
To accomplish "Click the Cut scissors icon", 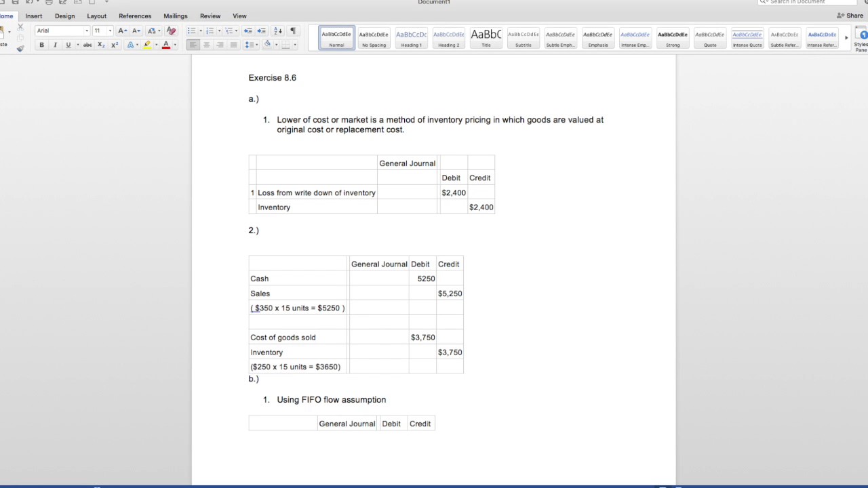I will [20, 27].
